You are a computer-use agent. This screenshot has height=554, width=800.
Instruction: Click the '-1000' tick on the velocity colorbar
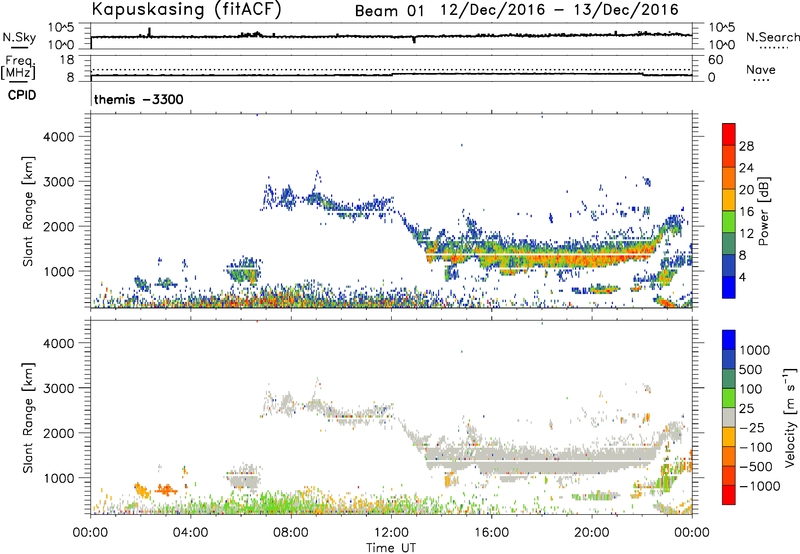coord(759,486)
